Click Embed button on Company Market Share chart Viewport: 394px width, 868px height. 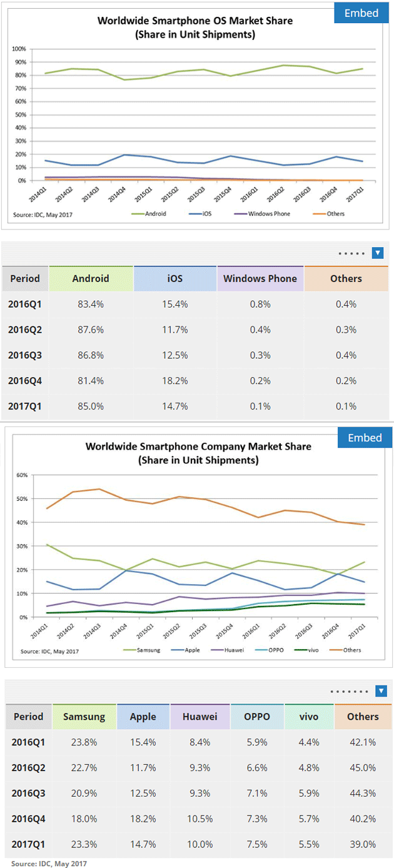[365, 438]
